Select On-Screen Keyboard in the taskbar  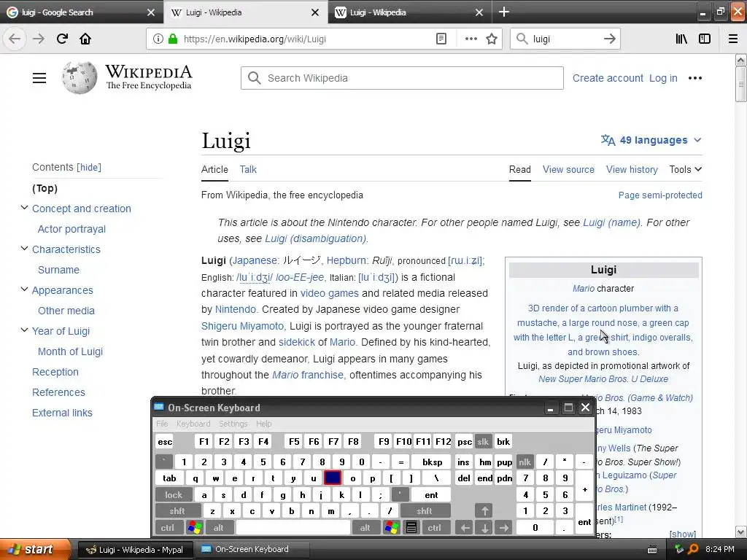pyautogui.click(x=251, y=550)
